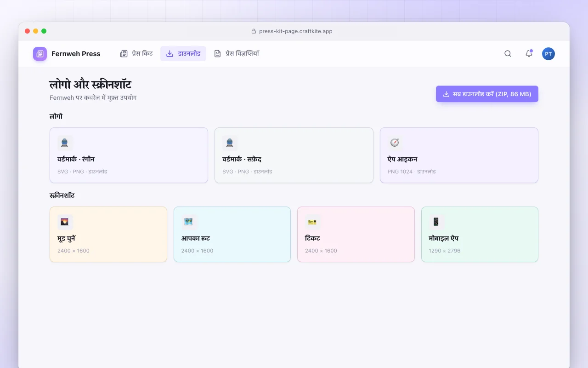Click the लोगो और स्क्रीनशॉट page heading

[90, 85]
